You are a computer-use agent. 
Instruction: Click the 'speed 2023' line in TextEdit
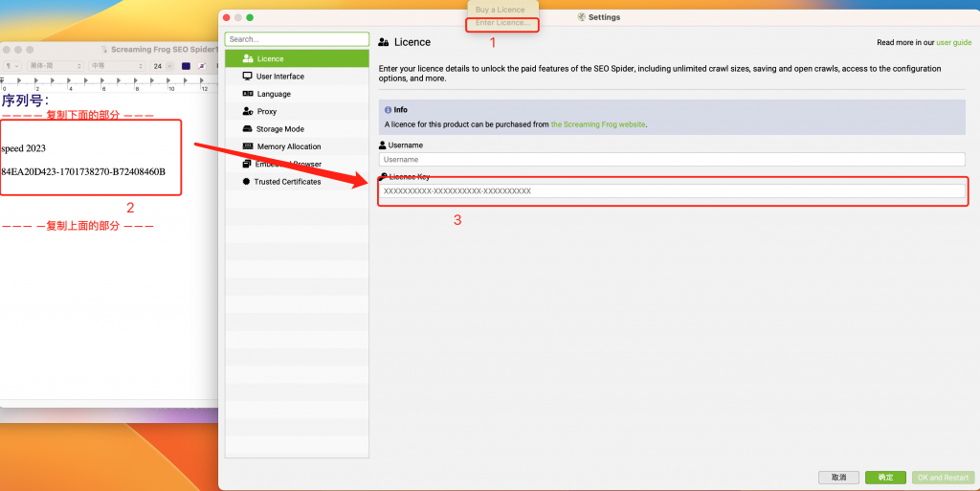click(x=23, y=148)
